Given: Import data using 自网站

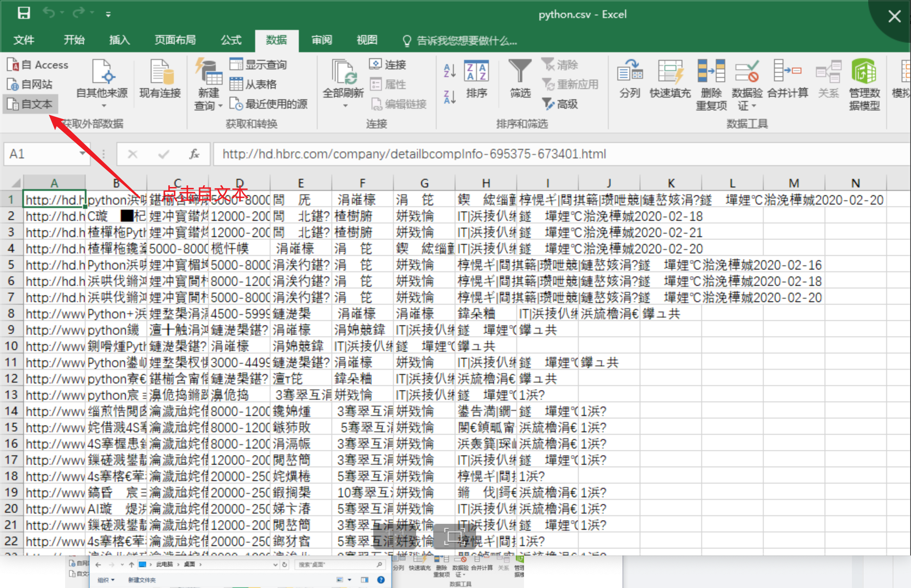Looking at the screenshot, I should pyautogui.click(x=30, y=84).
